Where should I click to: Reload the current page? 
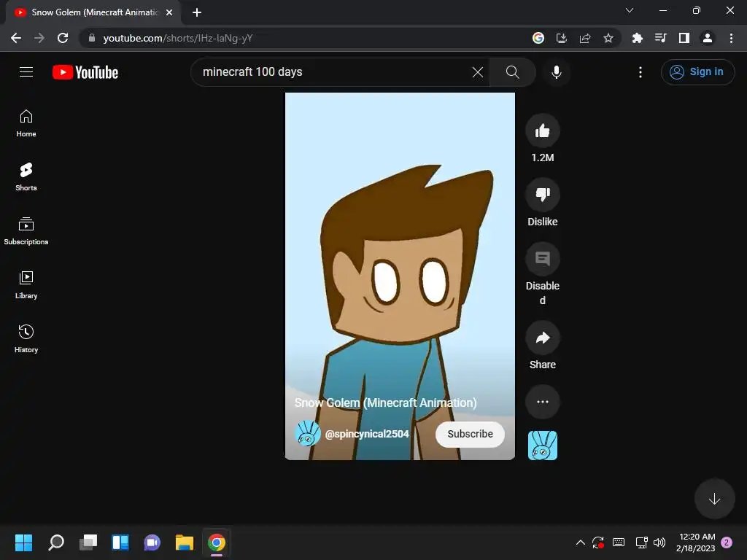pyautogui.click(x=63, y=38)
